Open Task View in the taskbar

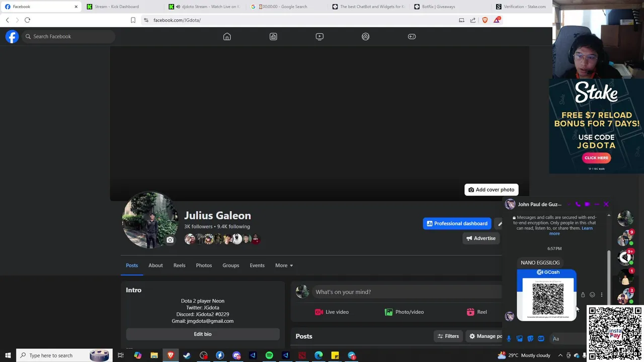[121, 355]
